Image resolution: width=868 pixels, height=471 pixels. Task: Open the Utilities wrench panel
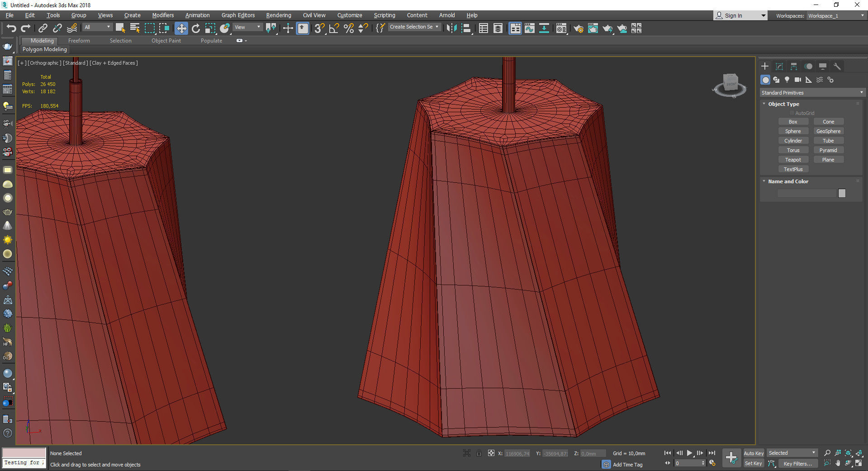coord(837,67)
